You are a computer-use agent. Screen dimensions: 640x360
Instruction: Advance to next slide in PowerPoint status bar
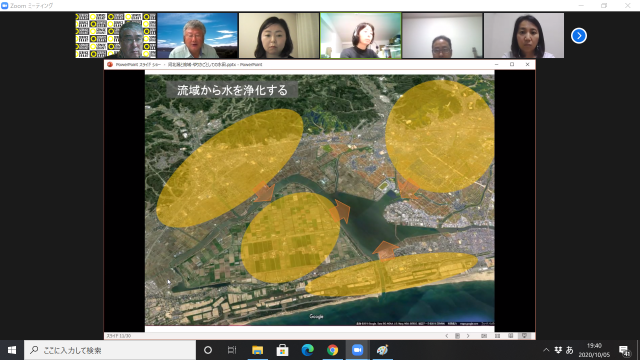point(468,336)
